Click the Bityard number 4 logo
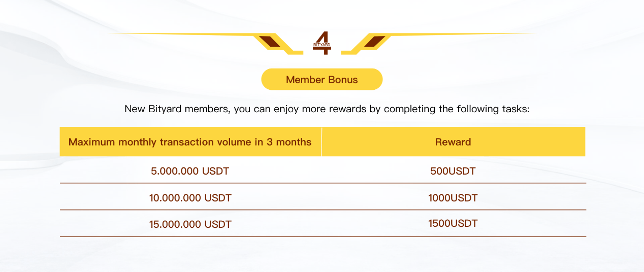This screenshot has width=644, height=272. tap(322, 43)
